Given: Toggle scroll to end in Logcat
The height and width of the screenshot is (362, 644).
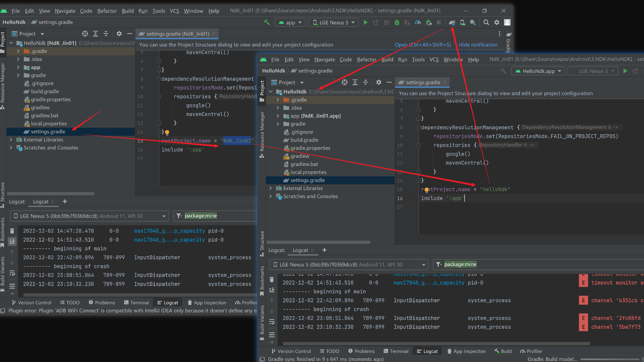Looking at the screenshot, I should [x=12, y=241].
